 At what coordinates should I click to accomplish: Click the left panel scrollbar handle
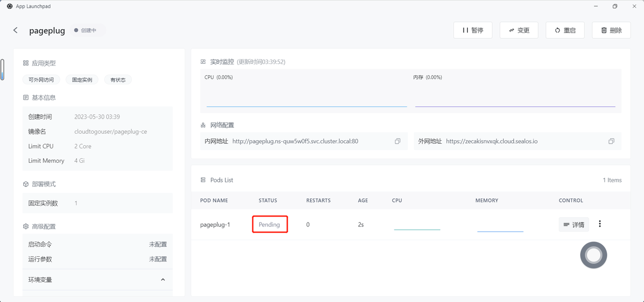tap(3, 70)
